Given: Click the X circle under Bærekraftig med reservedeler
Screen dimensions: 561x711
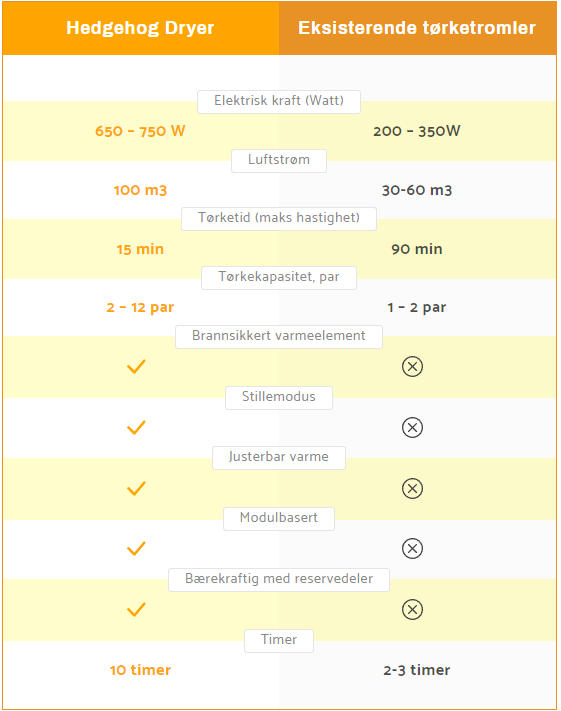Looking at the screenshot, I should click(x=412, y=609).
